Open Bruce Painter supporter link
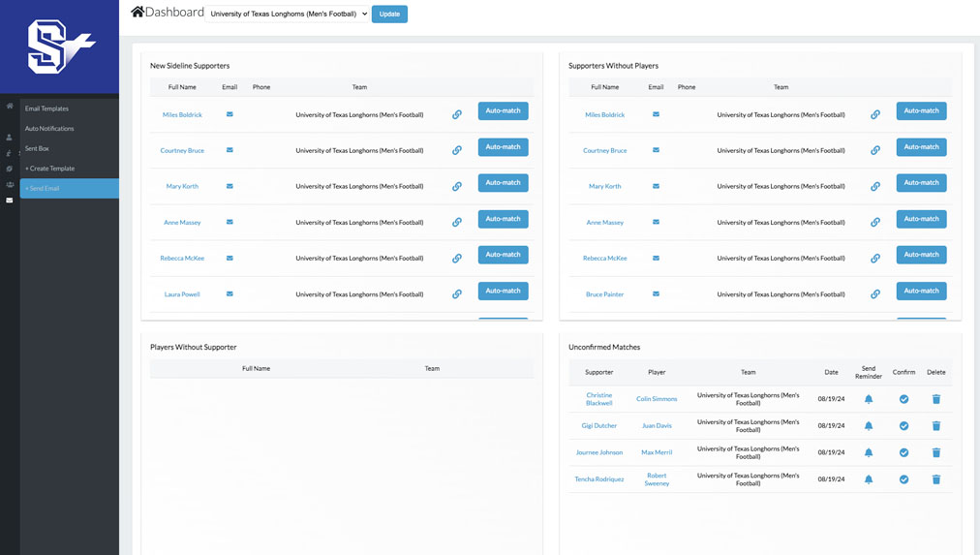 (605, 294)
